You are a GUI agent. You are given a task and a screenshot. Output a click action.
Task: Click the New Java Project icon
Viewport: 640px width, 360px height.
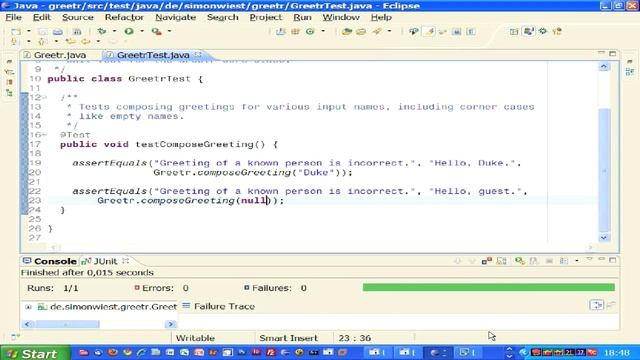coord(280,31)
